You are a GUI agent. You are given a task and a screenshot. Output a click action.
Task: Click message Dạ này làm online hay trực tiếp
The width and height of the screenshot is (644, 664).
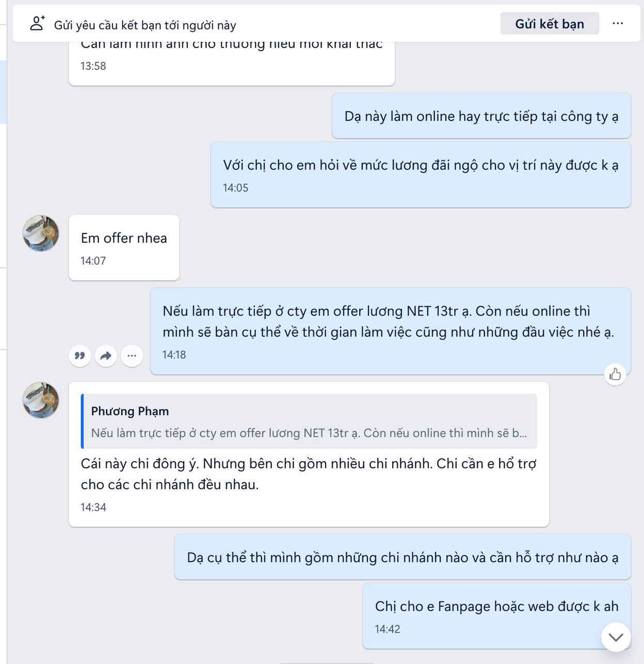click(x=481, y=116)
